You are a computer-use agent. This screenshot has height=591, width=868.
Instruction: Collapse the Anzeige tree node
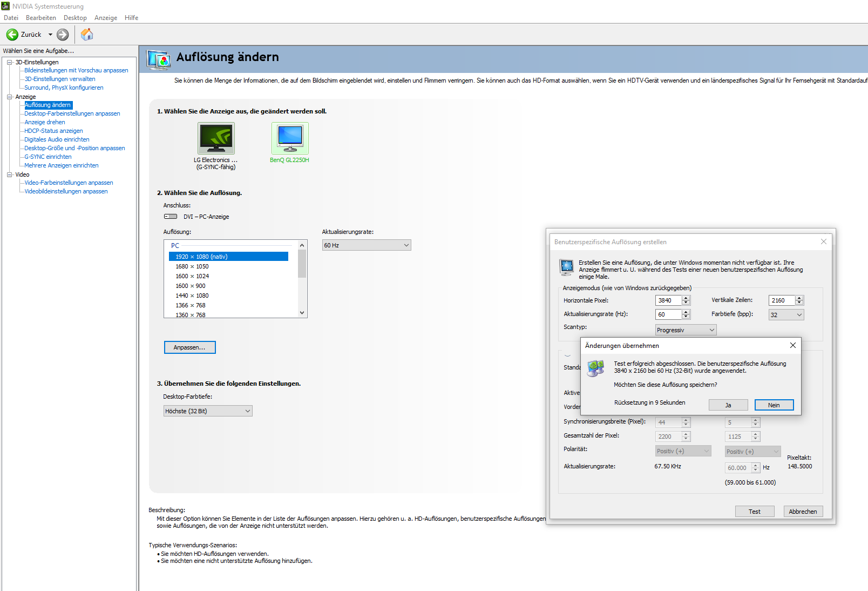(9, 97)
